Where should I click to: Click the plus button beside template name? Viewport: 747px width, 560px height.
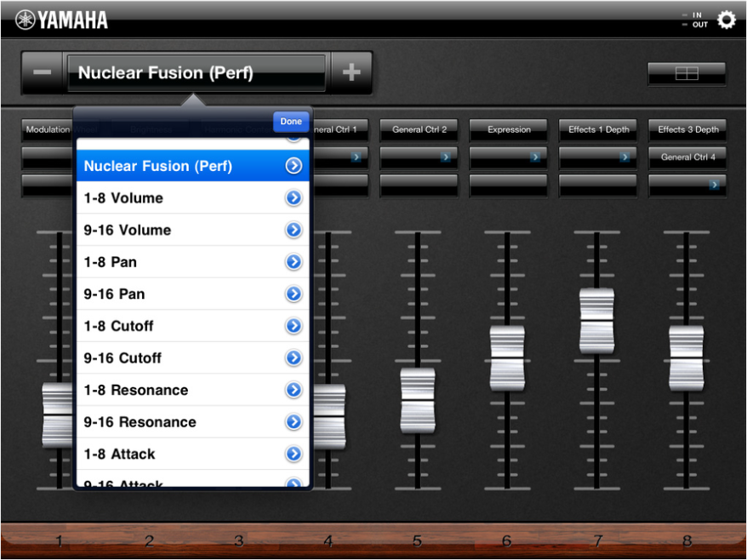(x=351, y=72)
